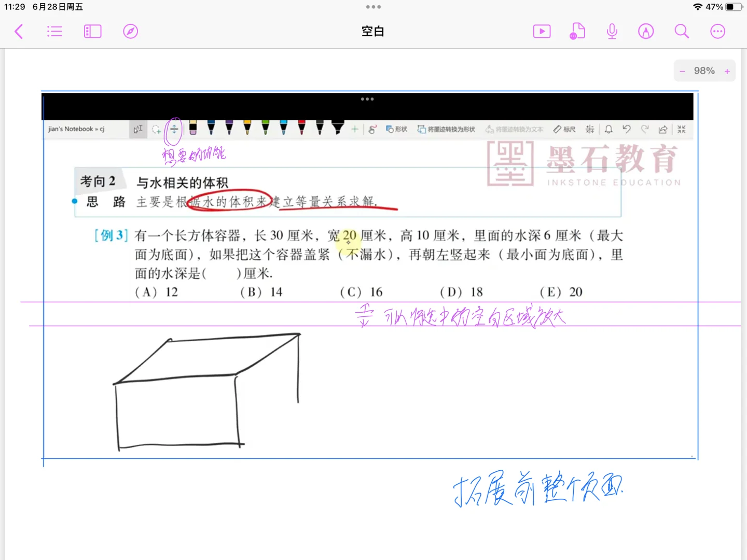Viewport: 747px width, 560px height.
Task: Open the document options icon with dots badge
Action: point(577,31)
